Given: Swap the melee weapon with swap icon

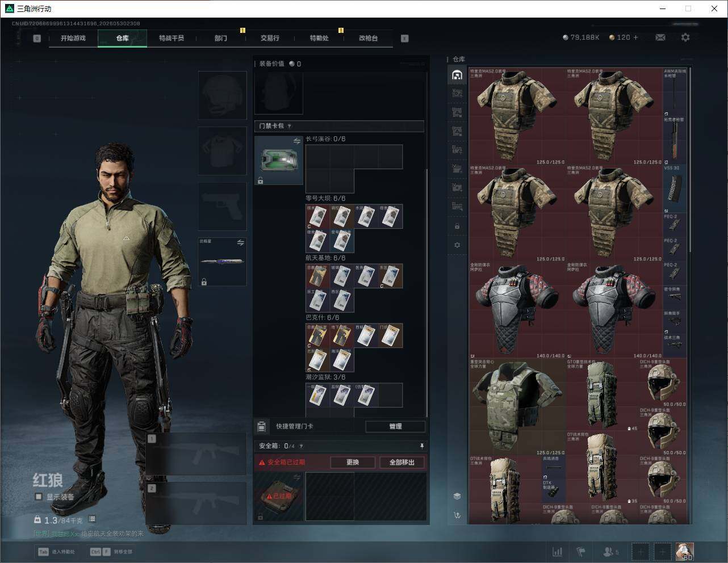Looking at the screenshot, I should [x=240, y=243].
